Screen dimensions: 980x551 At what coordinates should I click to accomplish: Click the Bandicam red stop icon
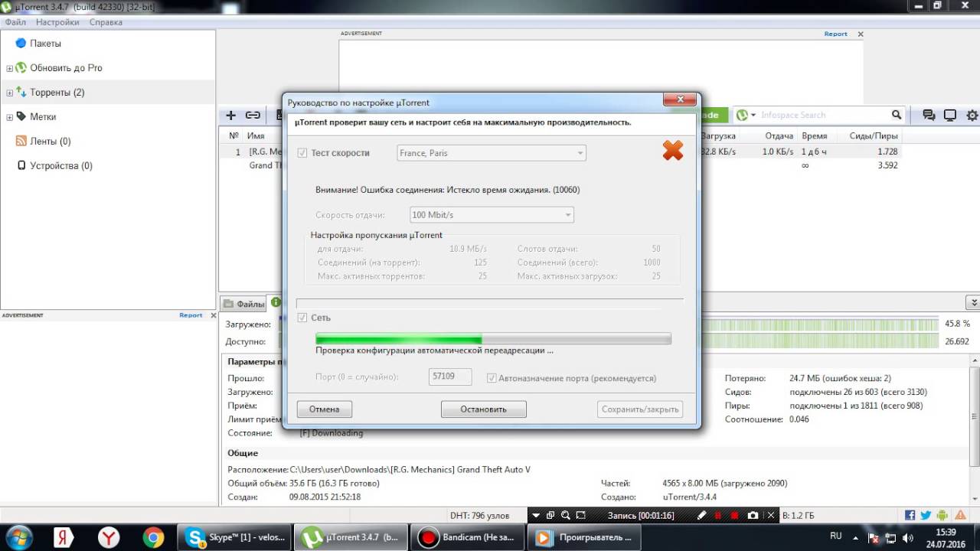point(735,516)
